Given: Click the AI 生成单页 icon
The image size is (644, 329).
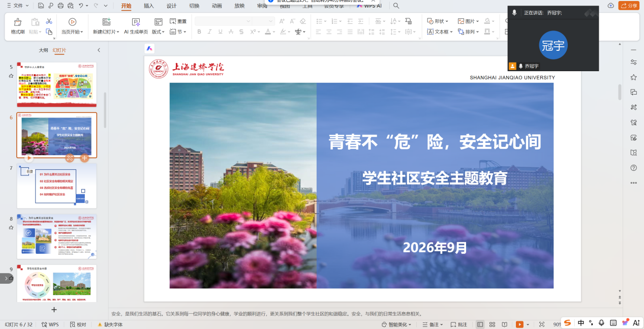Looking at the screenshot, I should [x=136, y=22].
